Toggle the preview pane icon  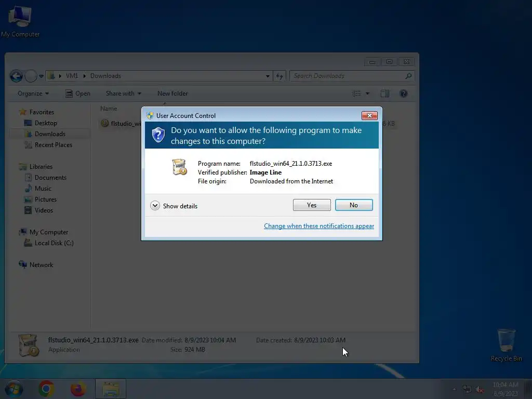385,94
